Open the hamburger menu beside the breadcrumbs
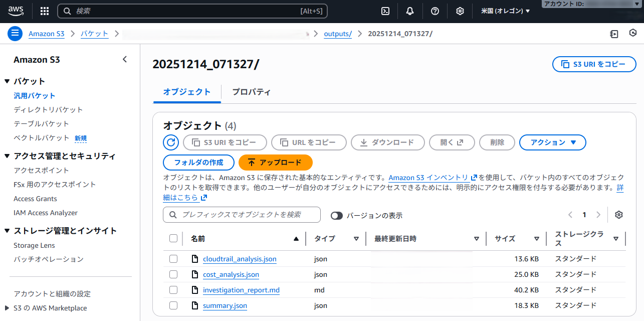Image resolution: width=644 pixels, height=321 pixels. click(x=15, y=33)
